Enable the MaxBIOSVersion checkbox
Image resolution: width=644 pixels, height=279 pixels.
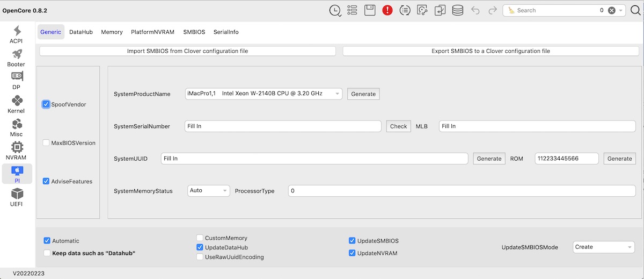point(46,143)
